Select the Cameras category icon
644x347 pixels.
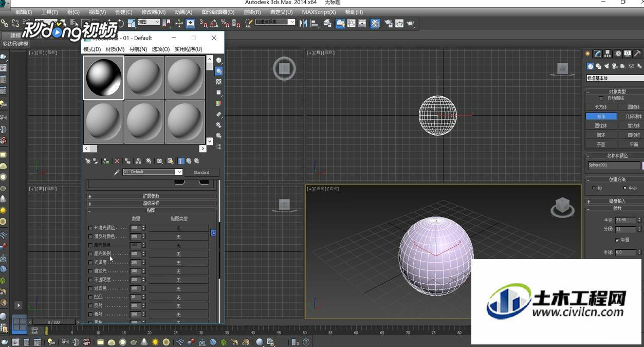[615, 66]
